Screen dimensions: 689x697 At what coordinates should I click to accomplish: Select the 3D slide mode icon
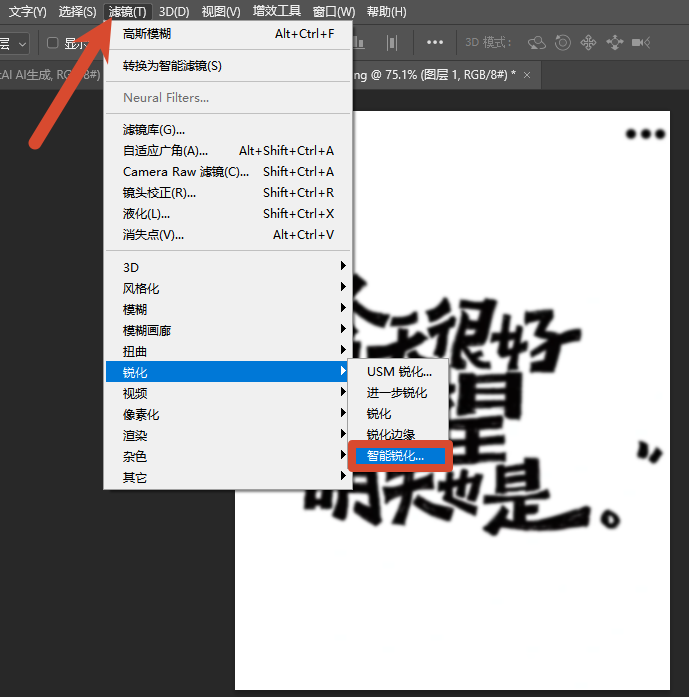(615, 43)
